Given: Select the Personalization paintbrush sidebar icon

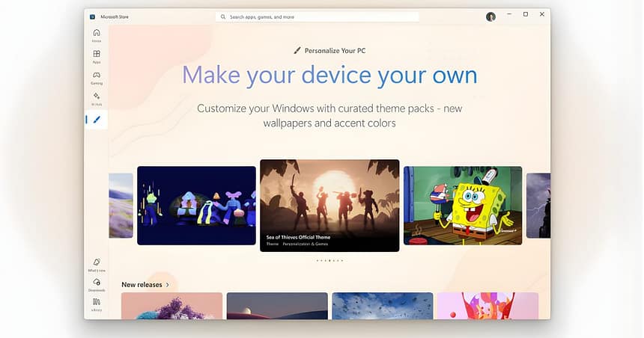Looking at the screenshot, I should coord(97,120).
